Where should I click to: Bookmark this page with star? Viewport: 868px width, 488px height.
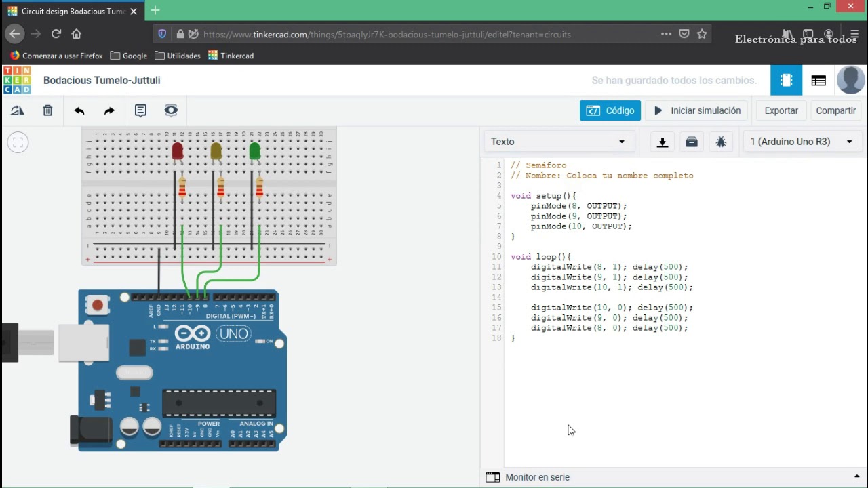pyautogui.click(x=702, y=34)
